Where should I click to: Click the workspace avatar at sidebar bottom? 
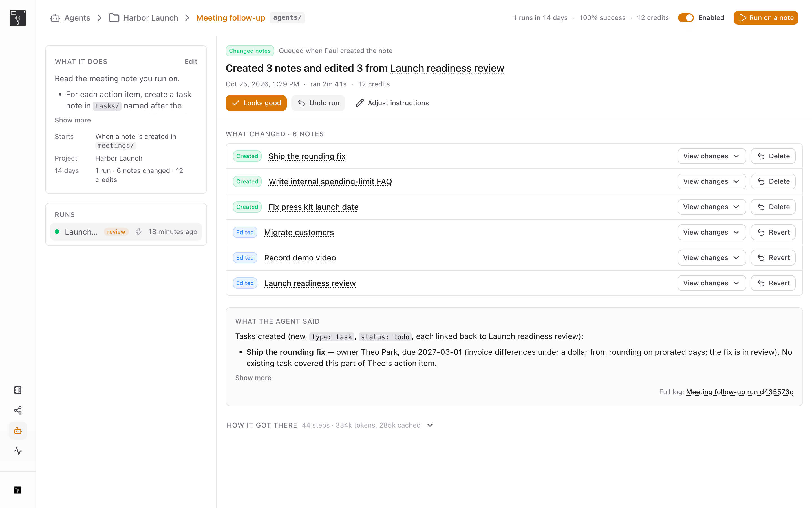tap(18, 490)
